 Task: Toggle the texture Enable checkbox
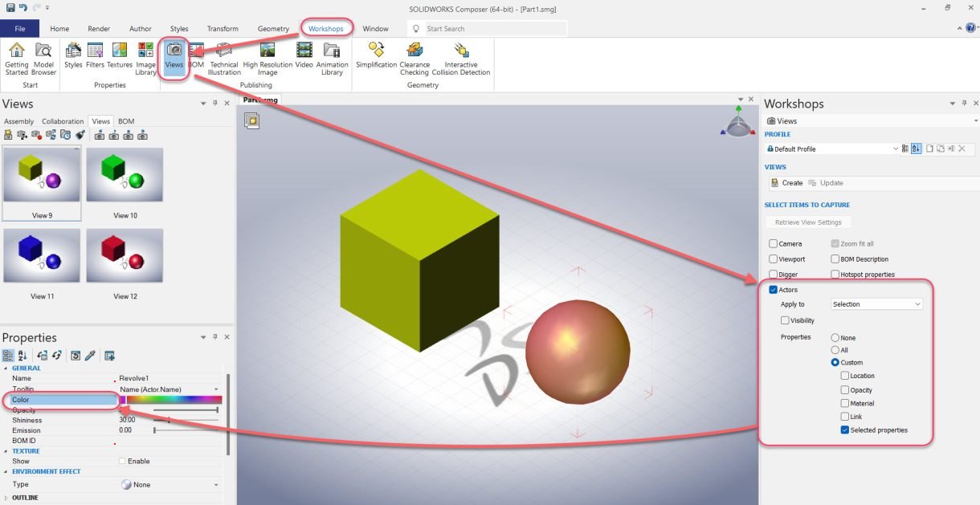(x=122, y=461)
